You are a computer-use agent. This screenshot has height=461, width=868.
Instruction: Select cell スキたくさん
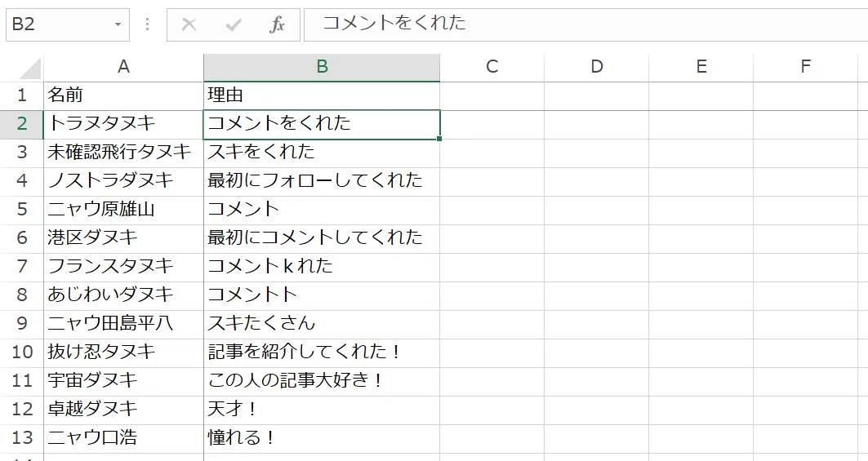[322, 324]
